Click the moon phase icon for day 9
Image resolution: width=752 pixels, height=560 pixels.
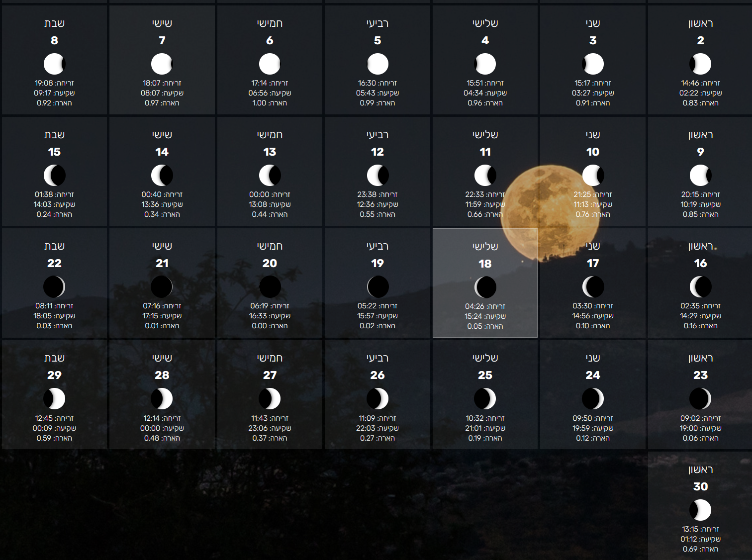click(700, 176)
